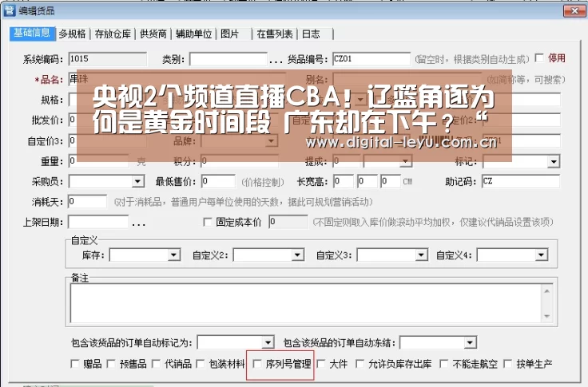Enable 序列号管理 checkbox
Viewport: 588px width, 387px height.
257,364
